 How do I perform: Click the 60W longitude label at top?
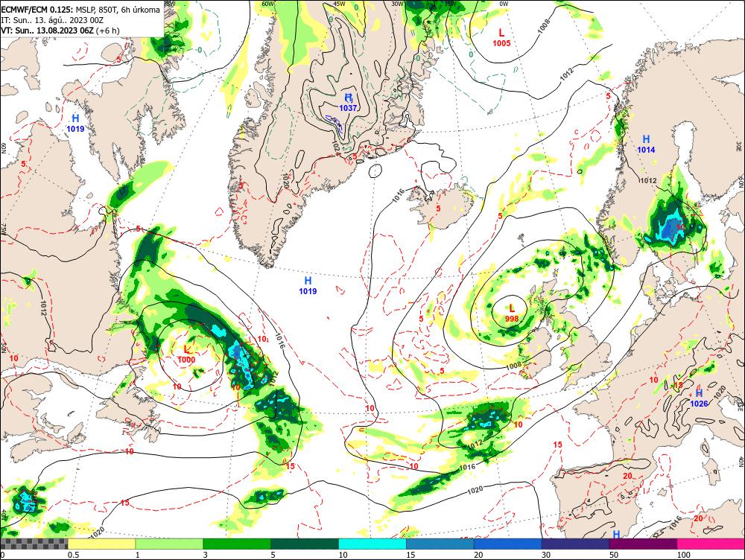(268, 4)
